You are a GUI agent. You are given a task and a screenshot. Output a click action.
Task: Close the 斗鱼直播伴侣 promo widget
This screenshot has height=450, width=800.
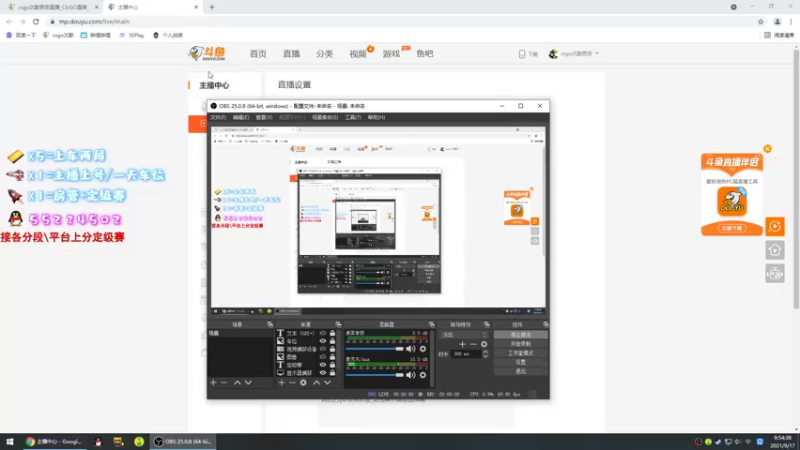(x=767, y=149)
